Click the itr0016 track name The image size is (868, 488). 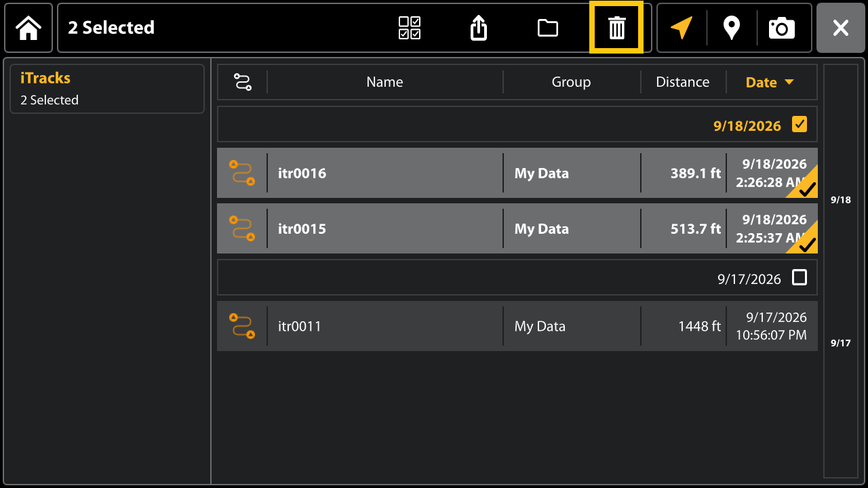point(302,173)
